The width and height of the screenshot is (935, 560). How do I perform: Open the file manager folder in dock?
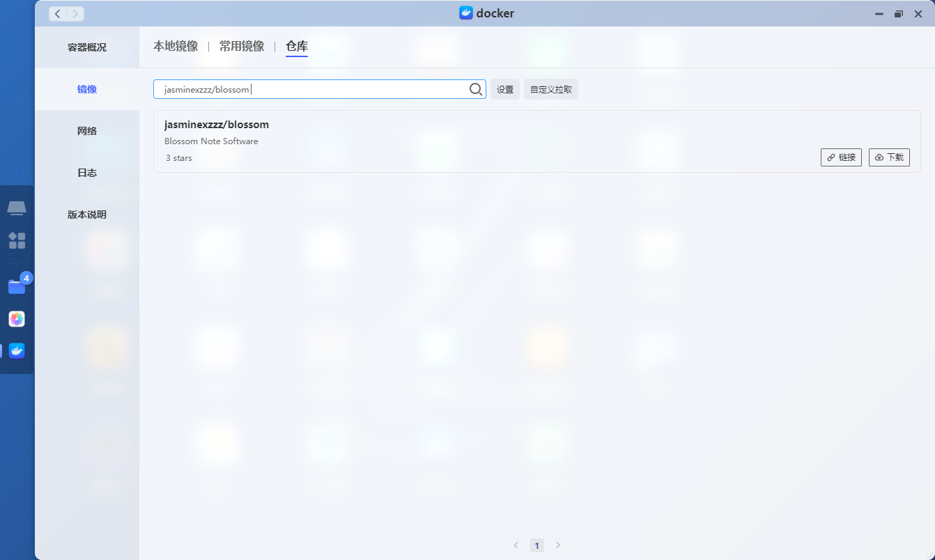click(17, 286)
